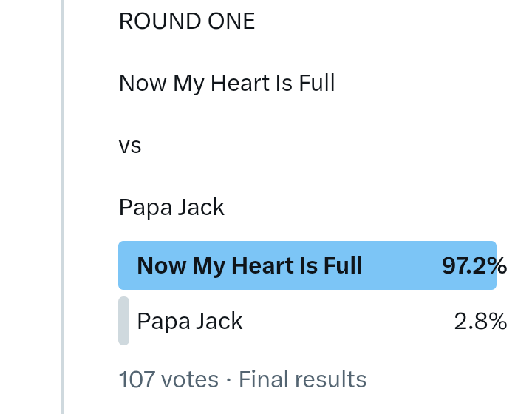Viewport: 532px width, 414px height.
Task: Click the word "votes" below the poll
Action: 190,379
